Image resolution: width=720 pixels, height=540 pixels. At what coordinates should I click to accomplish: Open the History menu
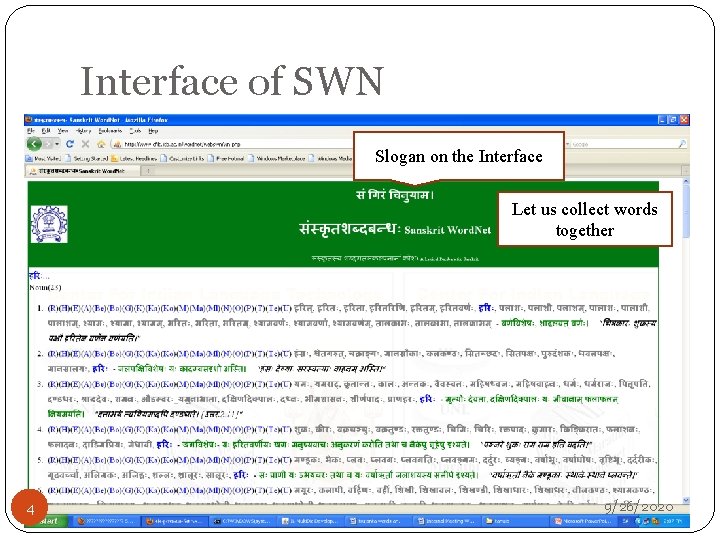pos(84,131)
